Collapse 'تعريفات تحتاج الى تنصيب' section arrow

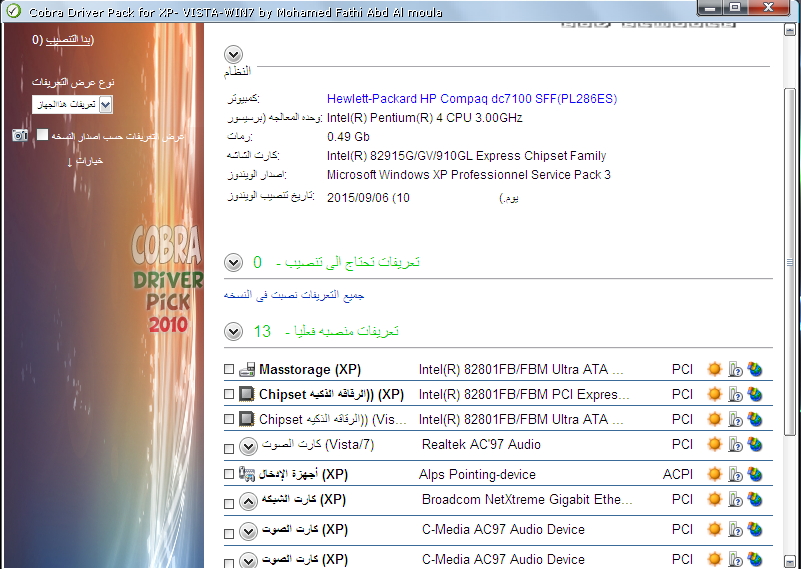click(233, 263)
